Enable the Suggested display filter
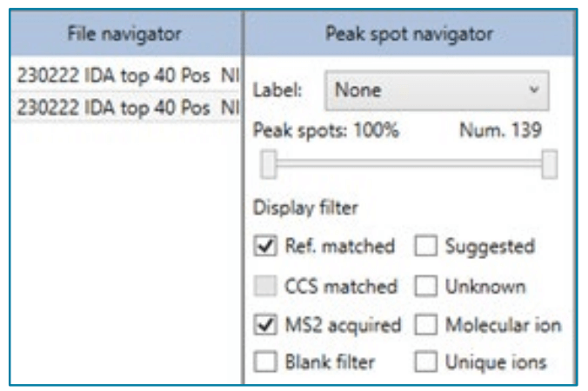The height and width of the screenshot is (391, 588). tap(425, 247)
